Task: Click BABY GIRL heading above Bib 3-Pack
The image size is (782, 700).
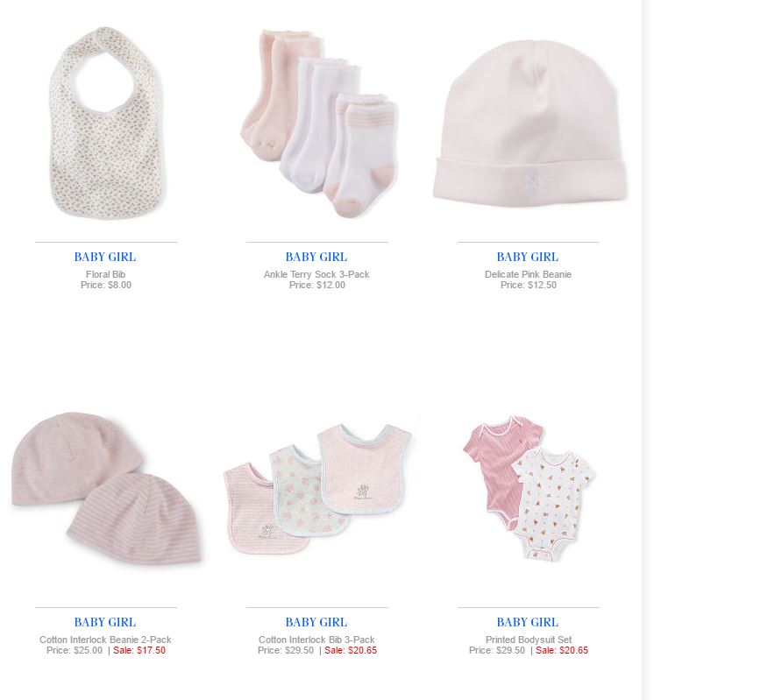Action: click(316, 622)
